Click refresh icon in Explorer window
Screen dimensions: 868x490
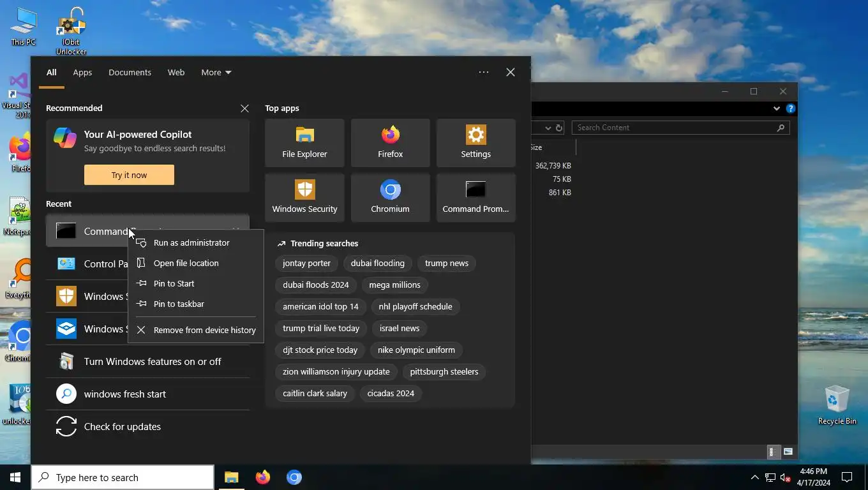point(559,128)
